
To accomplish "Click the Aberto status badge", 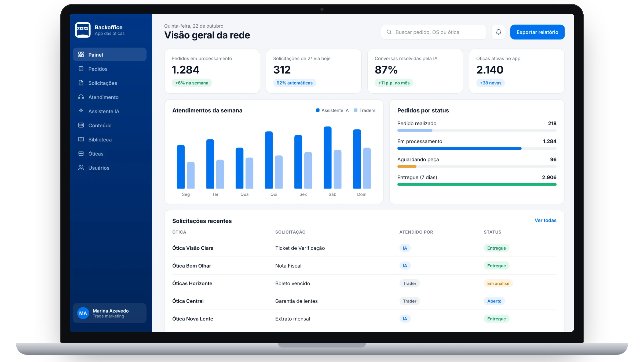I will [x=494, y=301].
